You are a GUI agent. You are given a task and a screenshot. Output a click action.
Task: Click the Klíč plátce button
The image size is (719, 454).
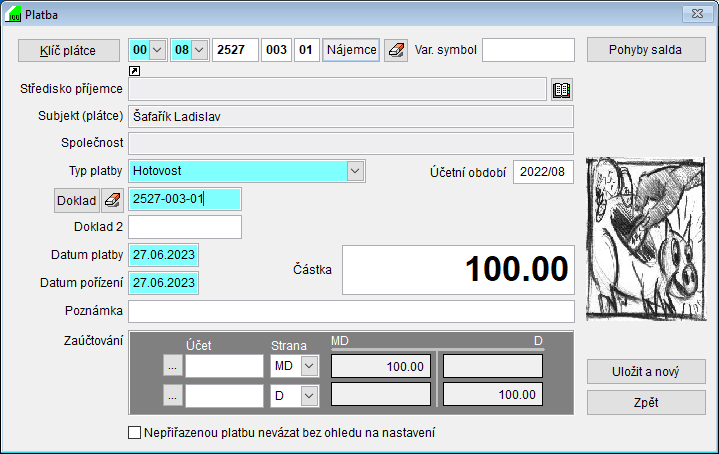tap(68, 50)
